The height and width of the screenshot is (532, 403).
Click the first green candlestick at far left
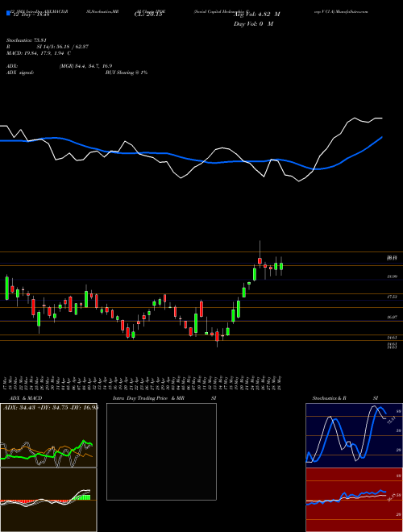tap(6, 288)
